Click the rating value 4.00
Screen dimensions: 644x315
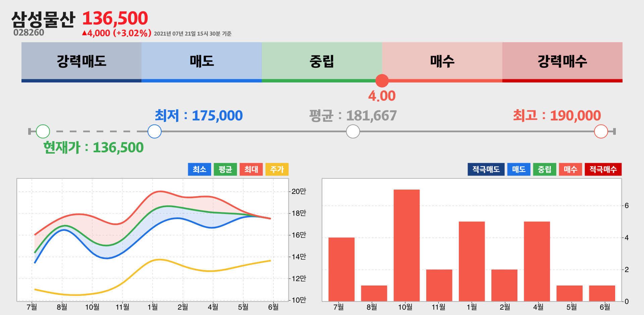[382, 96]
